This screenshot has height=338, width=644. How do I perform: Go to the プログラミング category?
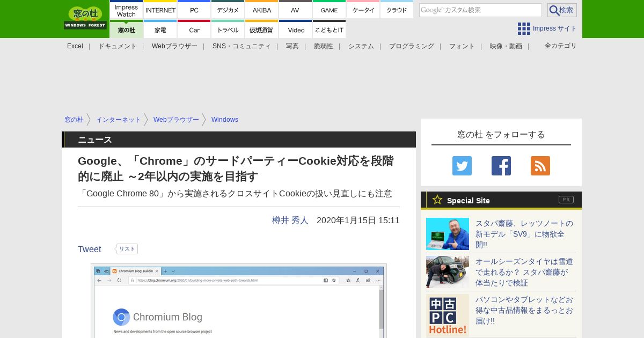click(412, 46)
